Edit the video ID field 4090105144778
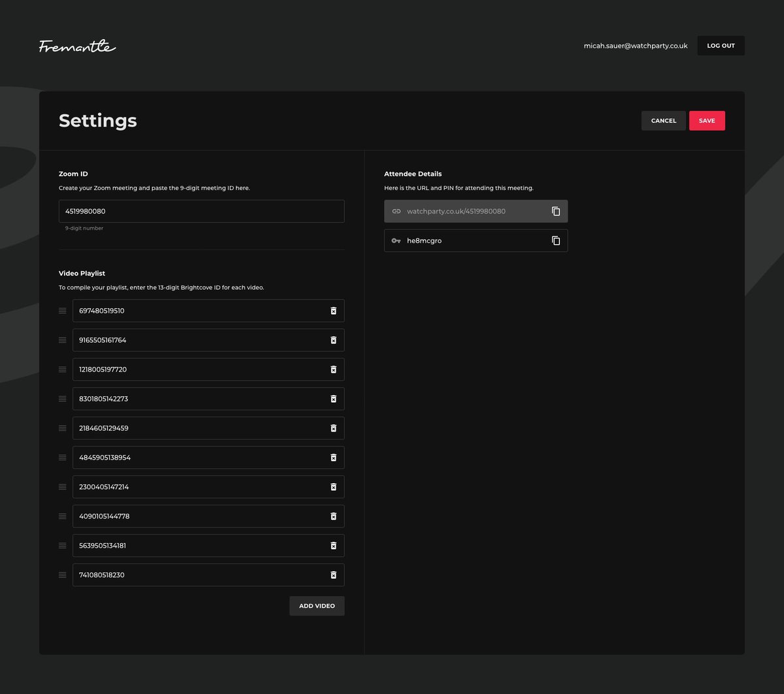The image size is (784, 694). coord(208,516)
